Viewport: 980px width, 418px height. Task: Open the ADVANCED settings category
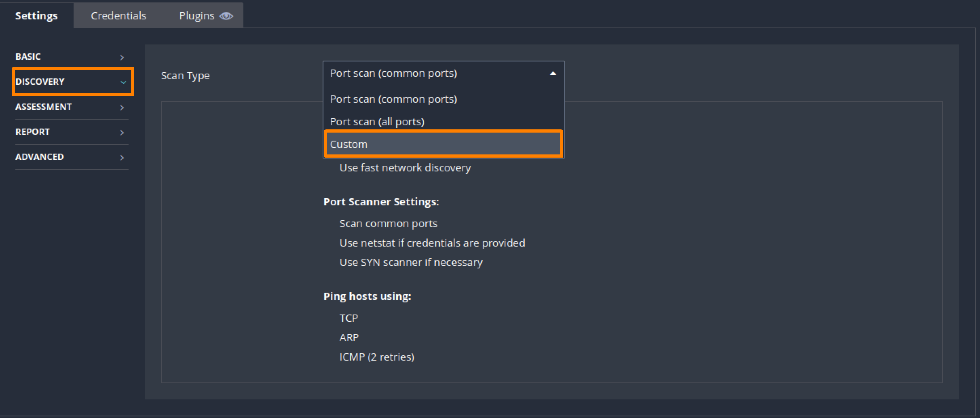pos(40,157)
